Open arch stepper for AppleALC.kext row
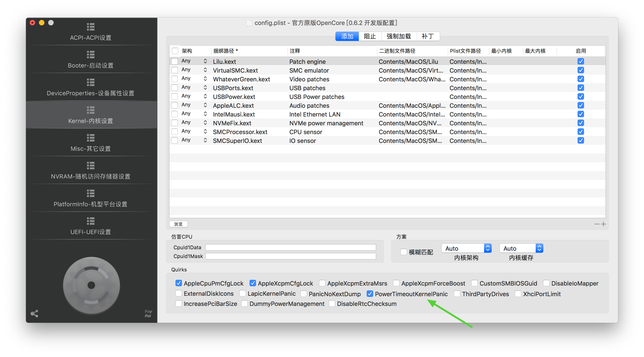Image resolution: width=644 pixels, height=357 pixels. [x=205, y=105]
